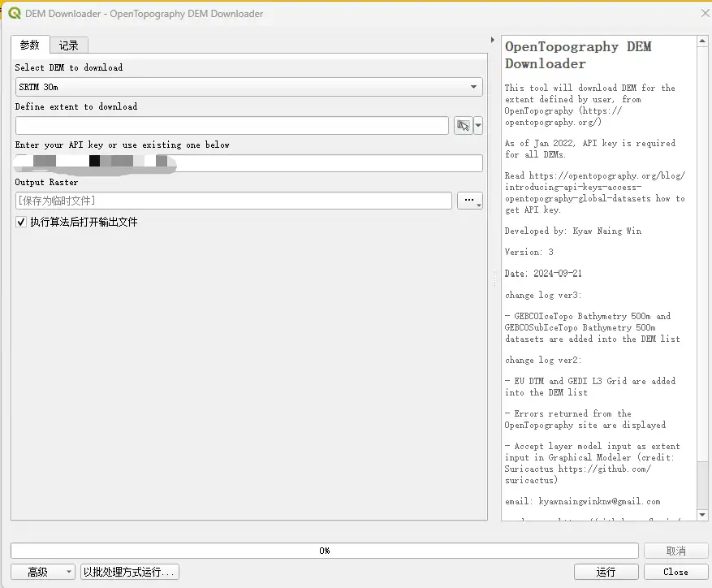Browse output raster with the ellipsis button
712x588 pixels.
click(x=470, y=201)
